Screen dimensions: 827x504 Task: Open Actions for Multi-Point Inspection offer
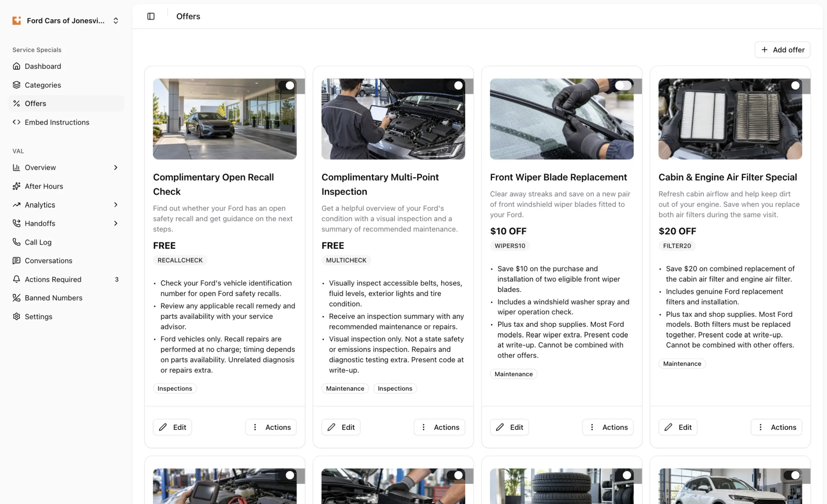439,427
